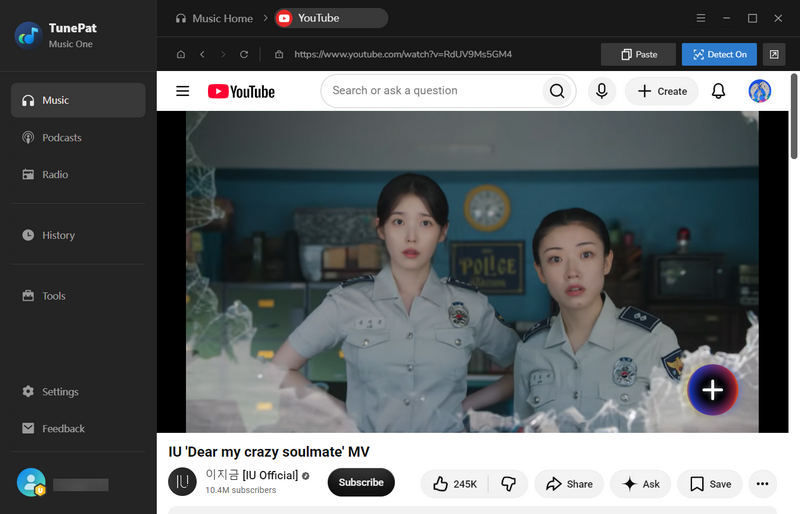The height and width of the screenshot is (514, 800).
Task: Open the YouTube account profile avatar
Action: 760,91
